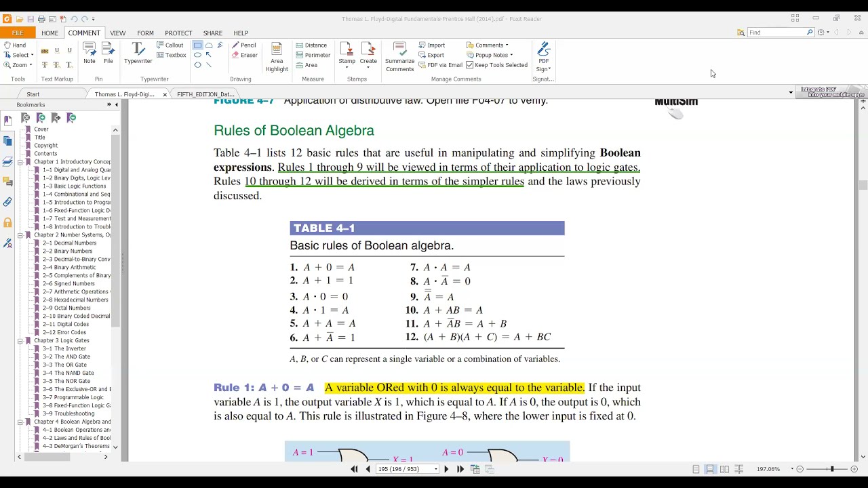Collapse Chapter 1 Introductory Concepts bookmark
Viewport: 868px width, 488px height.
point(20,162)
